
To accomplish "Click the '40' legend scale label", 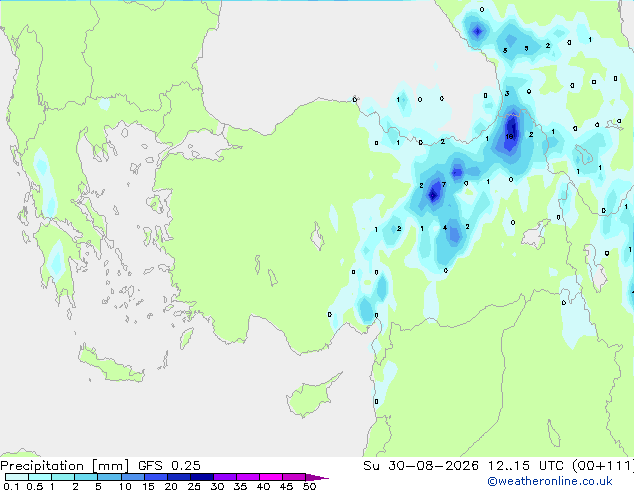I will click(x=263, y=486).
